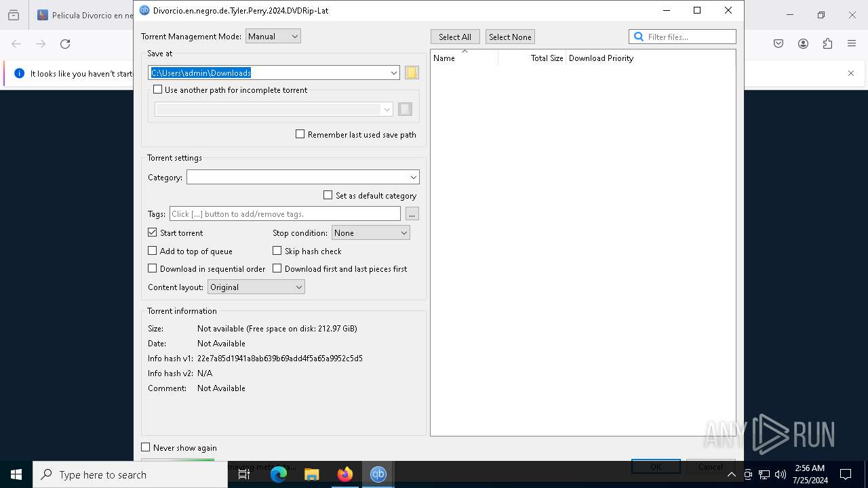This screenshot has width=868, height=488.
Task: Open the Firefox hamburger menu
Action: coord(852,44)
